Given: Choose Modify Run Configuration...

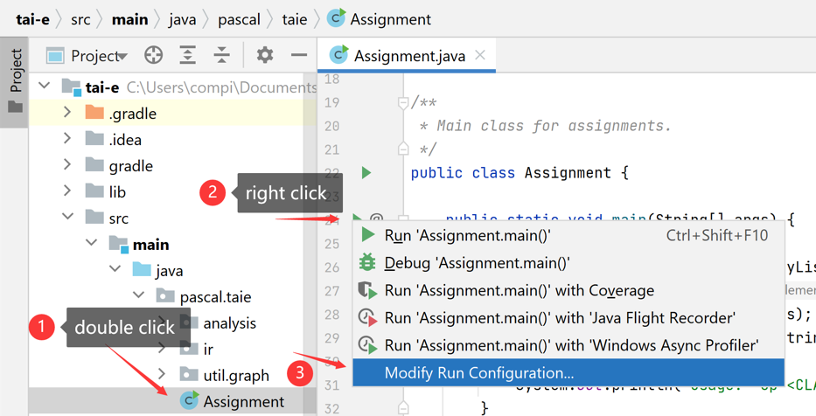Looking at the screenshot, I should [568, 373].
